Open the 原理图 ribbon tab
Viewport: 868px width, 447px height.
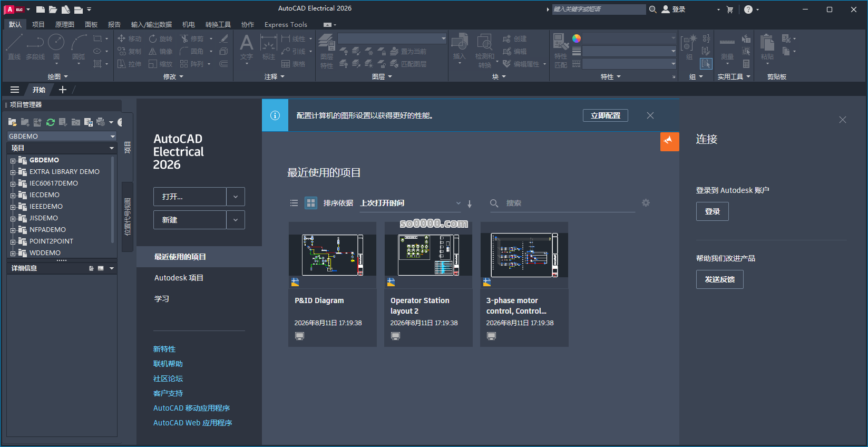(65, 25)
